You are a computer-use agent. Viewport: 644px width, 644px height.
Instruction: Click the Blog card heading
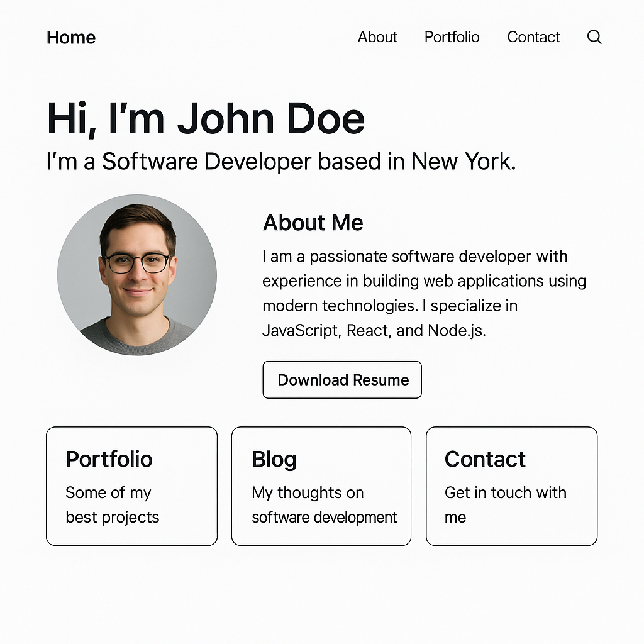coord(274,459)
